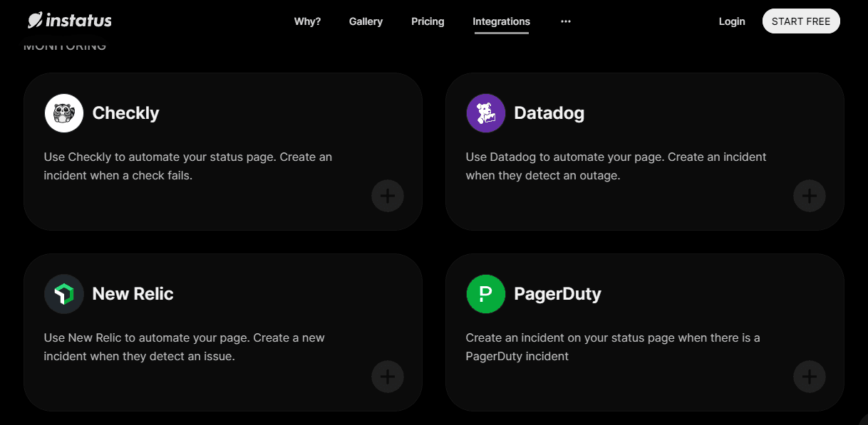Open the New Relic card title
This screenshot has width=868, height=425.
point(133,294)
